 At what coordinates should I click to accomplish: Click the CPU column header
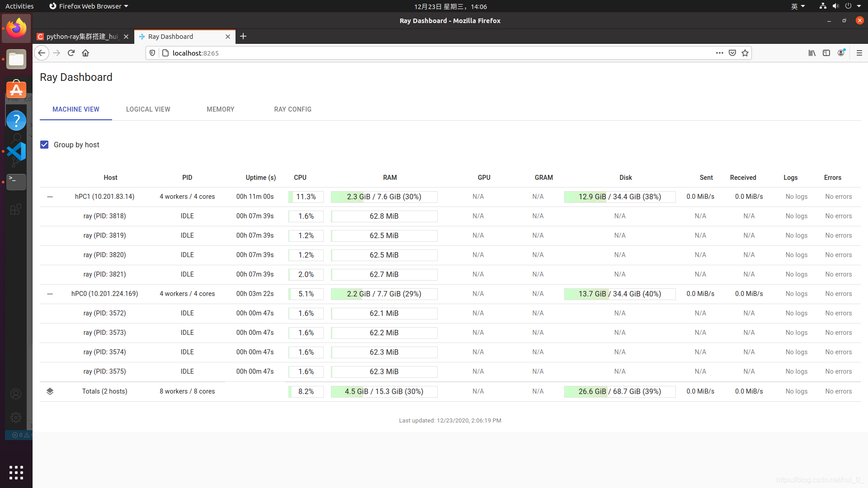click(x=300, y=178)
